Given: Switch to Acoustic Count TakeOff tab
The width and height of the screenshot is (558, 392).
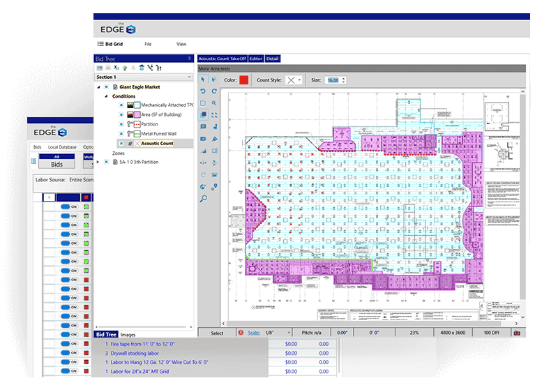Looking at the screenshot, I should pyautogui.click(x=222, y=59).
